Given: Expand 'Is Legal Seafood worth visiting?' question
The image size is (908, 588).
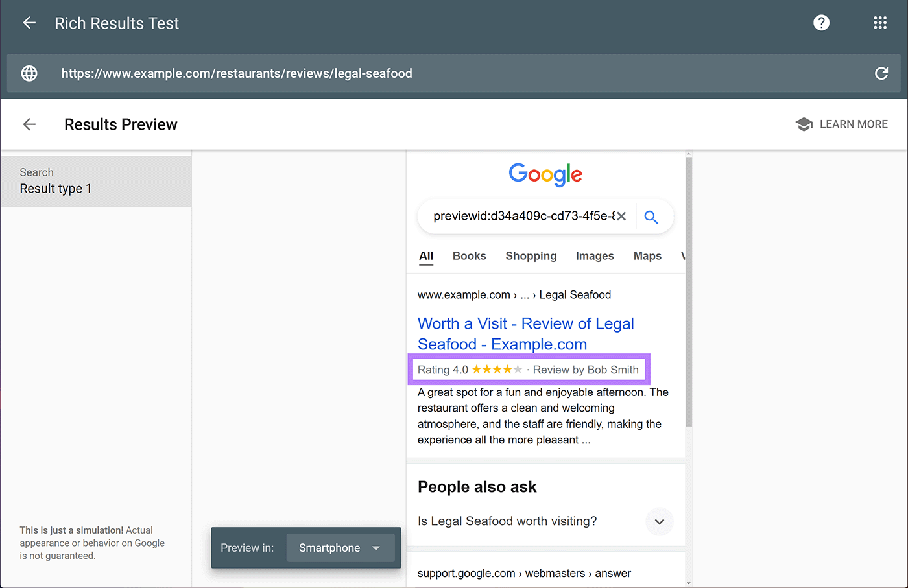Looking at the screenshot, I should [659, 522].
